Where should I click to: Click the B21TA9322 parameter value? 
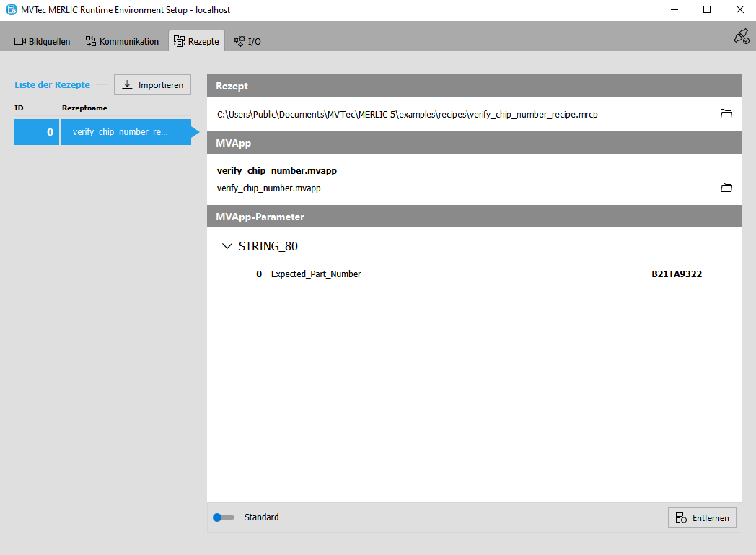677,274
